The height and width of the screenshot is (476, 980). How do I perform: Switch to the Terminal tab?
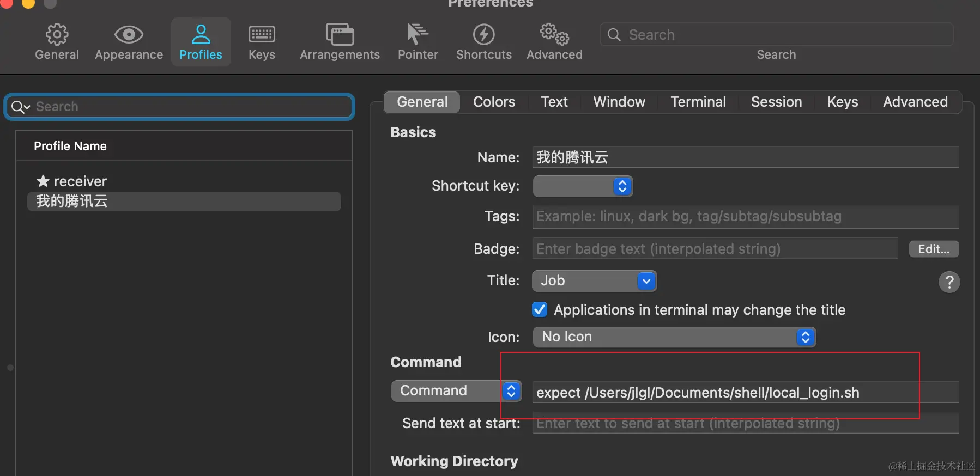(x=698, y=102)
